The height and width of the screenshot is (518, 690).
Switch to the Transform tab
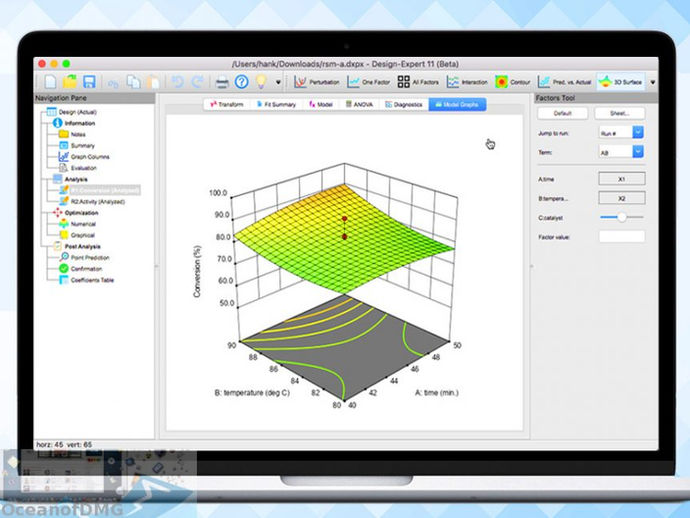point(227,104)
